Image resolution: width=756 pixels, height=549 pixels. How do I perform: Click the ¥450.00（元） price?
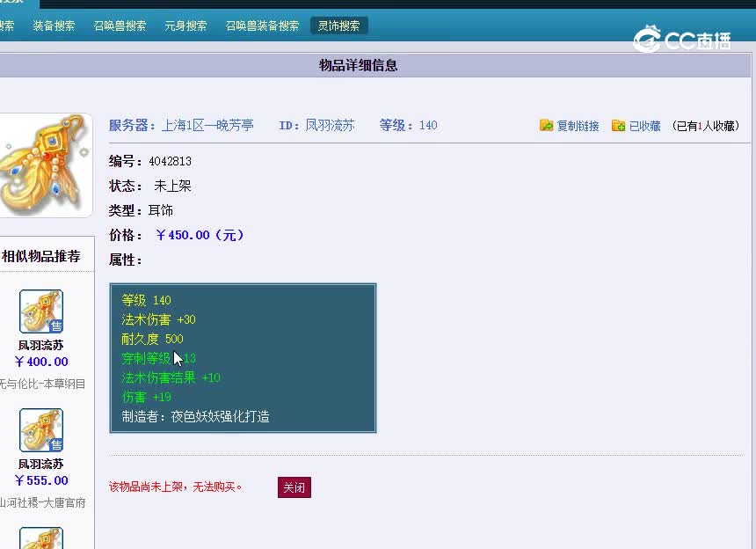[x=200, y=235]
